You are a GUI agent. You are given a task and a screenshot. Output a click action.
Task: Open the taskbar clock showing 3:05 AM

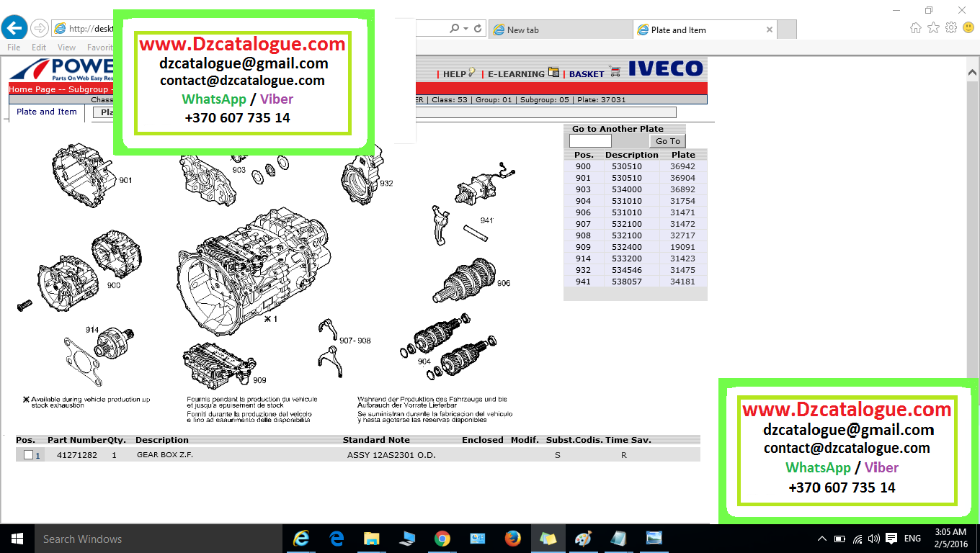coord(950,539)
